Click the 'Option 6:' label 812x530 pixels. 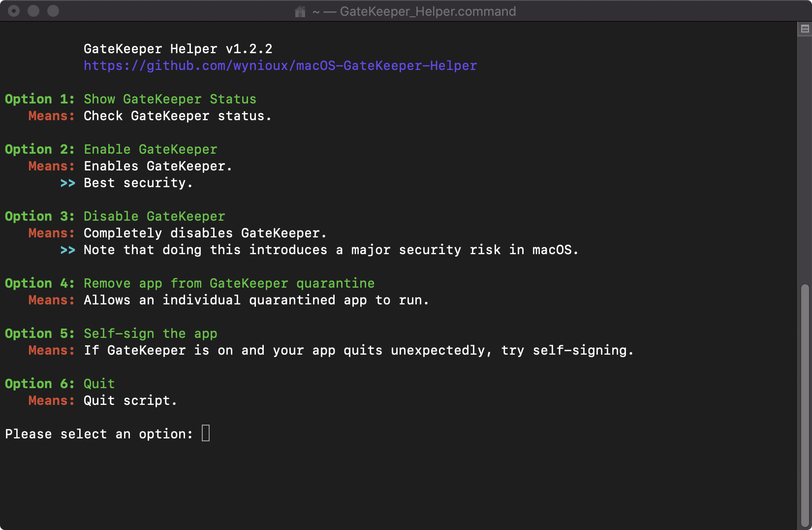pyautogui.click(x=39, y=384)
